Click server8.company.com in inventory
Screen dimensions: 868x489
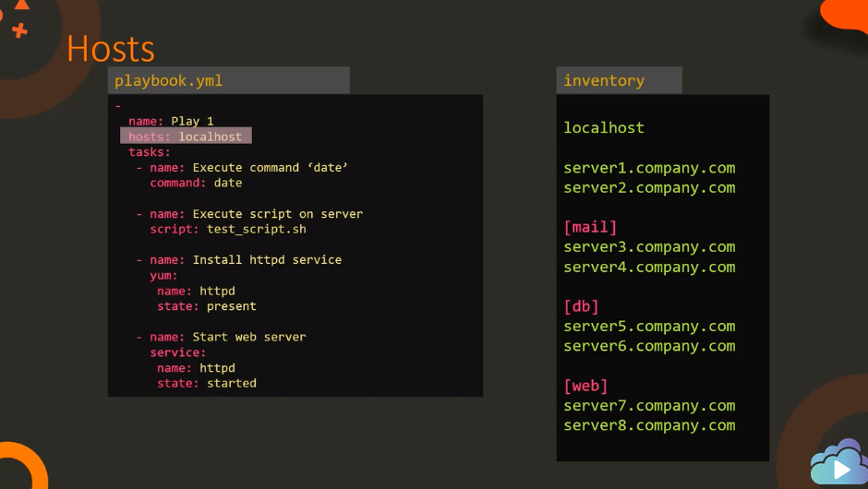pos(649,425)
